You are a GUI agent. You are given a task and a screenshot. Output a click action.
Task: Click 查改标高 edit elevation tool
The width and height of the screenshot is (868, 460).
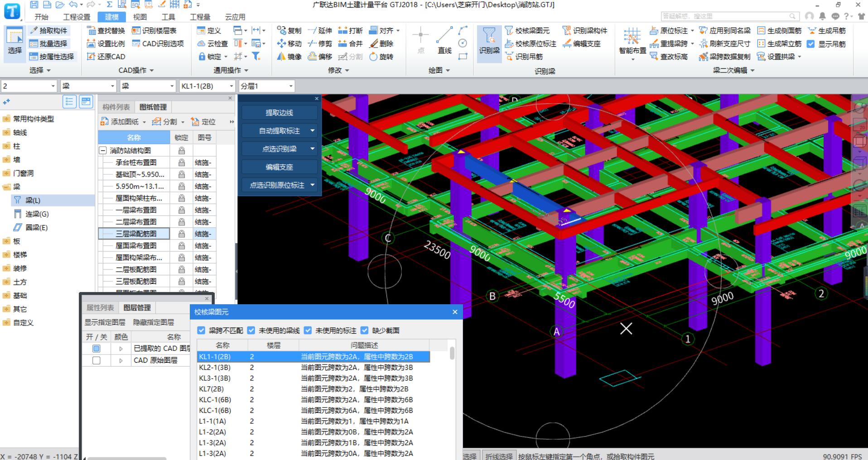coord(669,57)
